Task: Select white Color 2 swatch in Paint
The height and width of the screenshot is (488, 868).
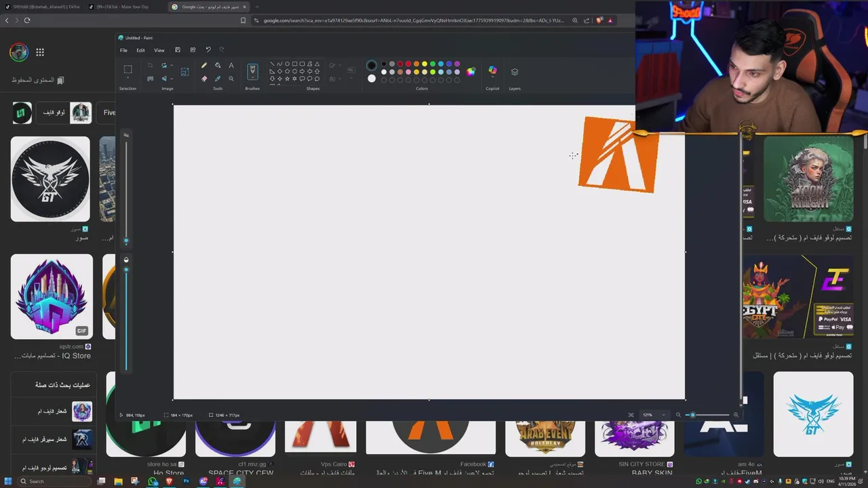Action: pos(372,79)
